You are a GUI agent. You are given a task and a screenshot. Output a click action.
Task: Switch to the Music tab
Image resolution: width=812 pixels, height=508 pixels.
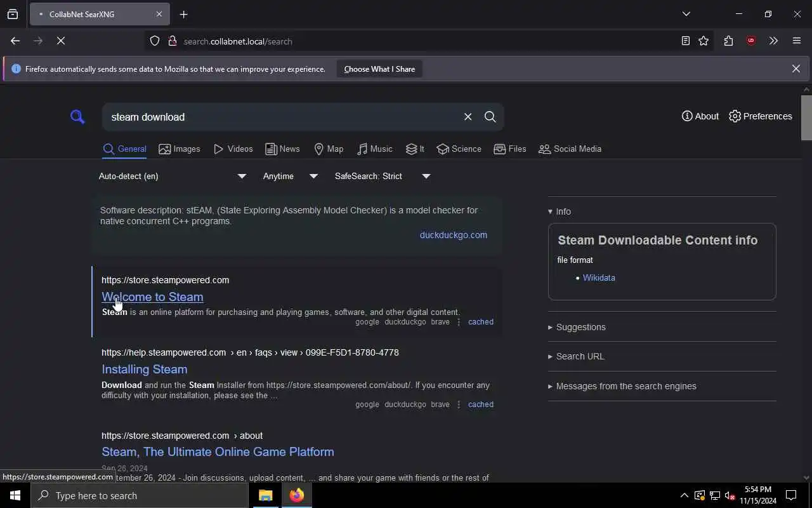click(x=374, y=149)
